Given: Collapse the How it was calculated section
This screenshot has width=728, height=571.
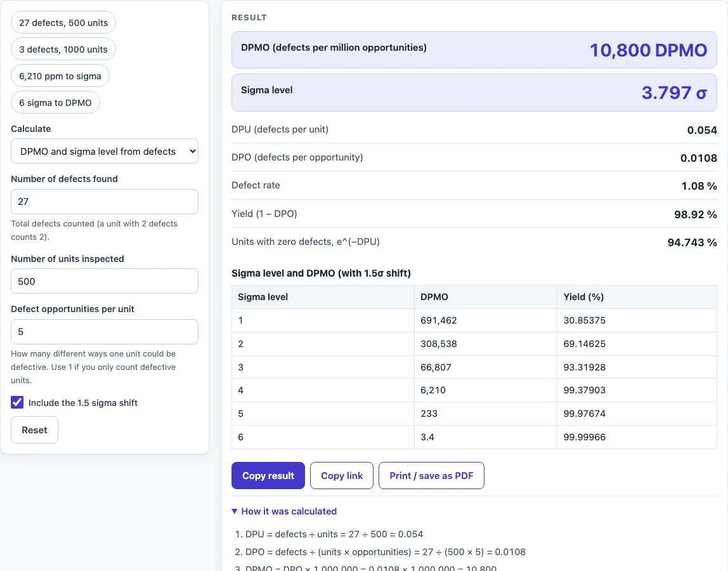Looking at the screenshot, I should pos(284,511).
